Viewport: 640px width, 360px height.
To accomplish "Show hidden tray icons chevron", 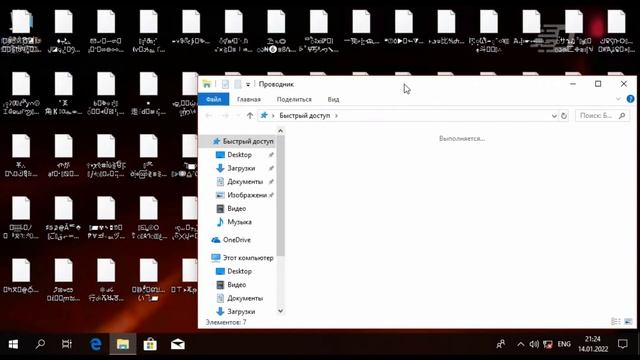I will point(520,344).
